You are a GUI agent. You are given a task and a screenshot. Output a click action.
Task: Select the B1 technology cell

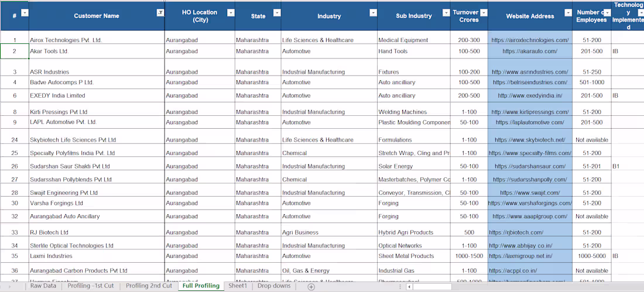(628, 164)
